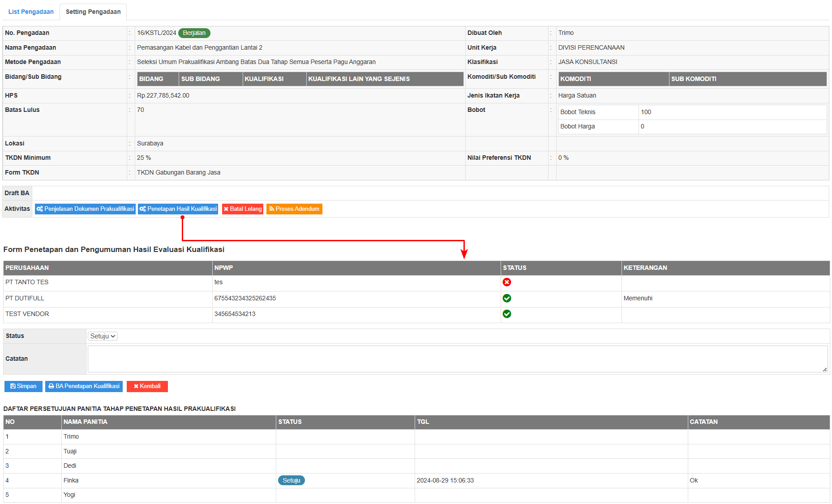Open Penetapan Hasil Kualifikasi activity
Screen dimensions: 832x504
pos(178,209)
